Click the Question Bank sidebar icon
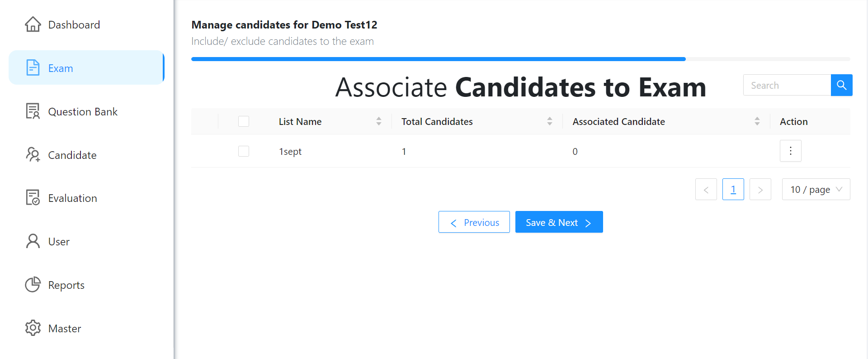868x359 pixels. pos(33,111)
